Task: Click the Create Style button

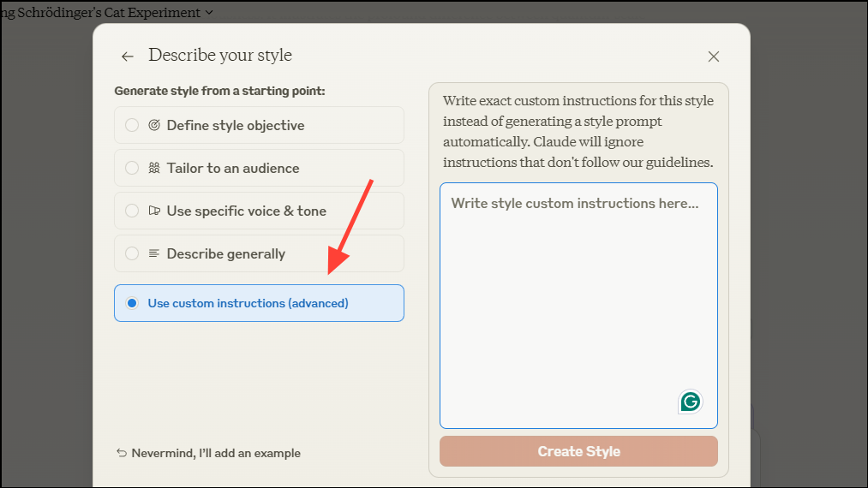Action: pyautogui.click(x=578, y=451)
